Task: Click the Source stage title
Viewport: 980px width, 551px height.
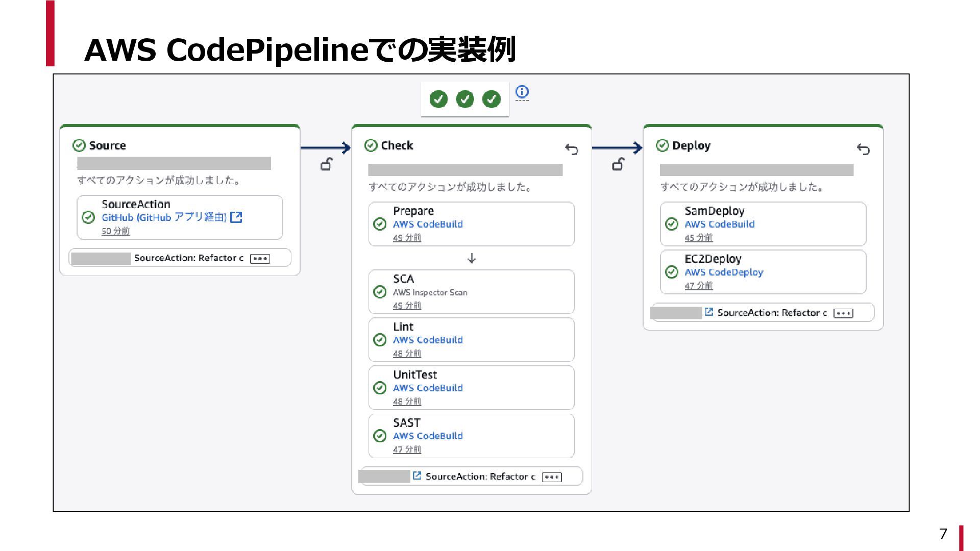Action: (x=107, y=145)
